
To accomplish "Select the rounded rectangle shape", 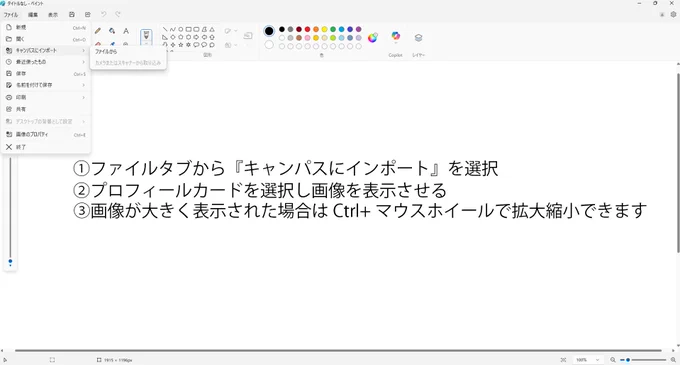I will (196, 29).
